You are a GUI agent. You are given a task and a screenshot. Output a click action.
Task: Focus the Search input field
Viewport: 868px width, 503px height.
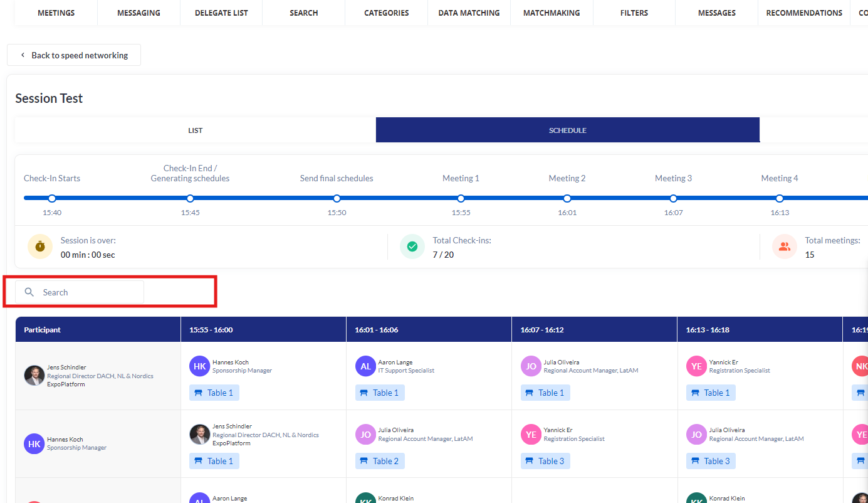click(x=88, y=292)
